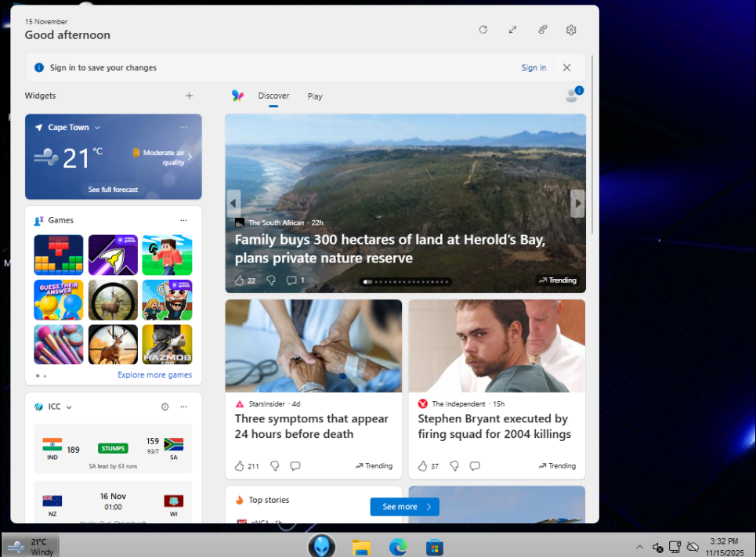The width and height of the screenshot is (756, 557).
Task: Open weather widget more options
Action: 183,128
